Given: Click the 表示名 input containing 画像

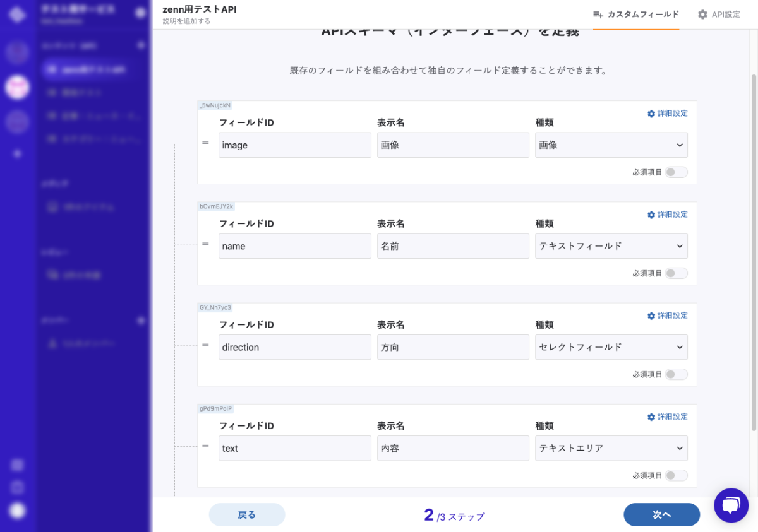Looking at the screenshot, I should point(453,145).
